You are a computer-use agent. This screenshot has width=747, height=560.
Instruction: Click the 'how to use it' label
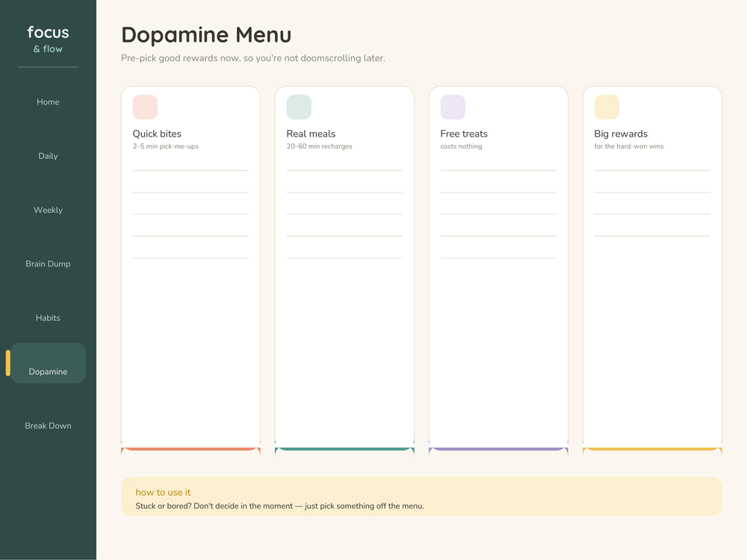[163, 492]
